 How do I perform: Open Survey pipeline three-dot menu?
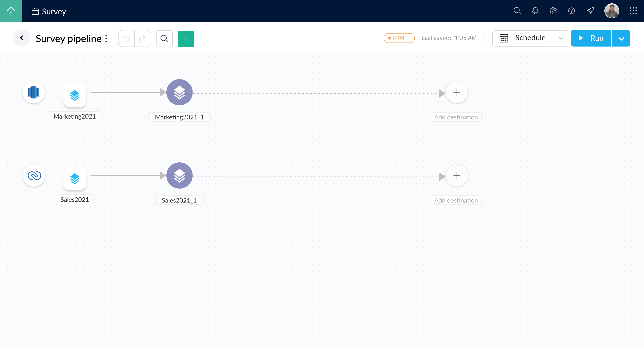[106, 38]
